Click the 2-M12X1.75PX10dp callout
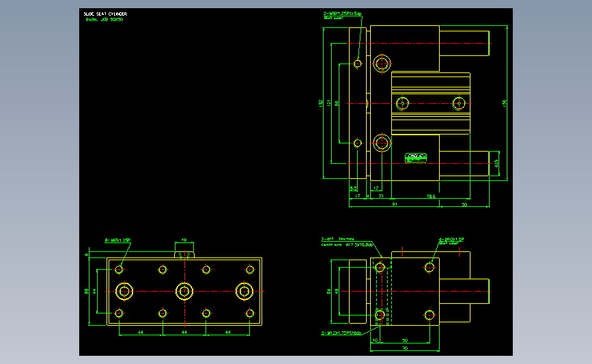Image resolution: width=592 pixels, height=364 pixels. [341, 333]
